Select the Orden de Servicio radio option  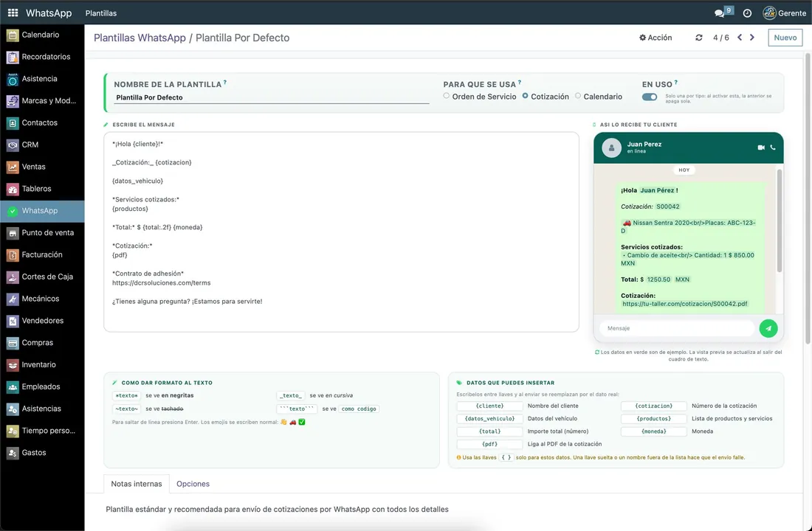pos(447,96)
